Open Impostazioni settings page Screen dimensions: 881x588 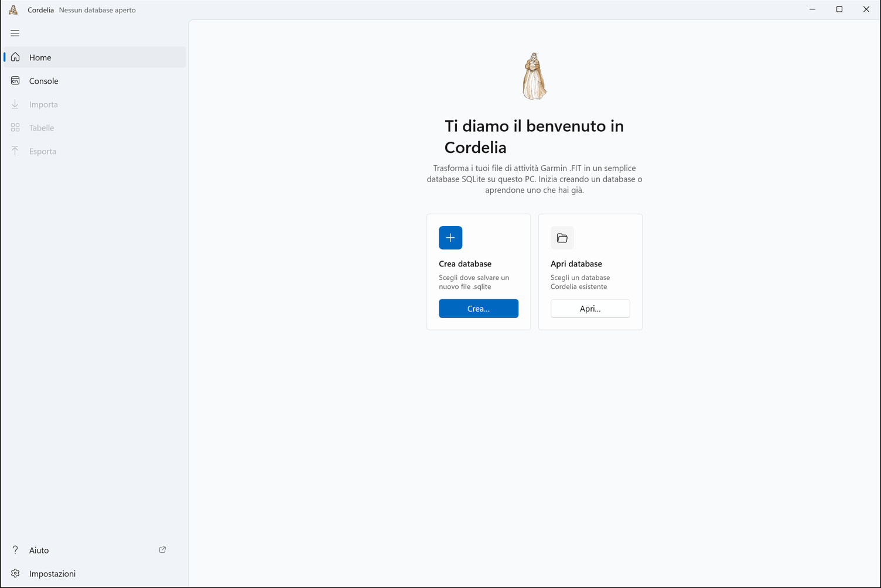pos(94,573)
